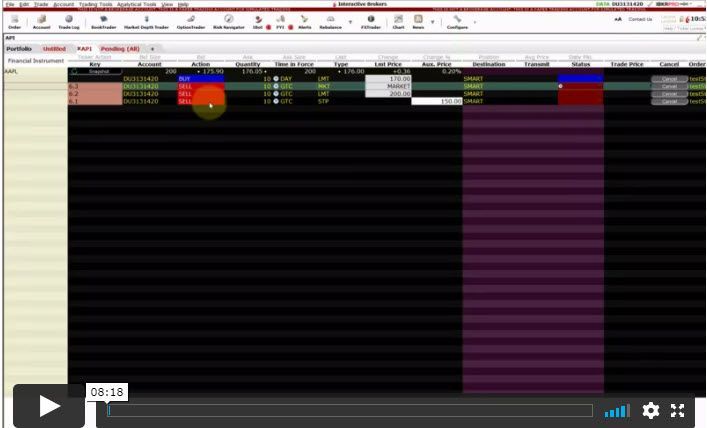Open the IBot assistant icon

(x=258, y=21)
